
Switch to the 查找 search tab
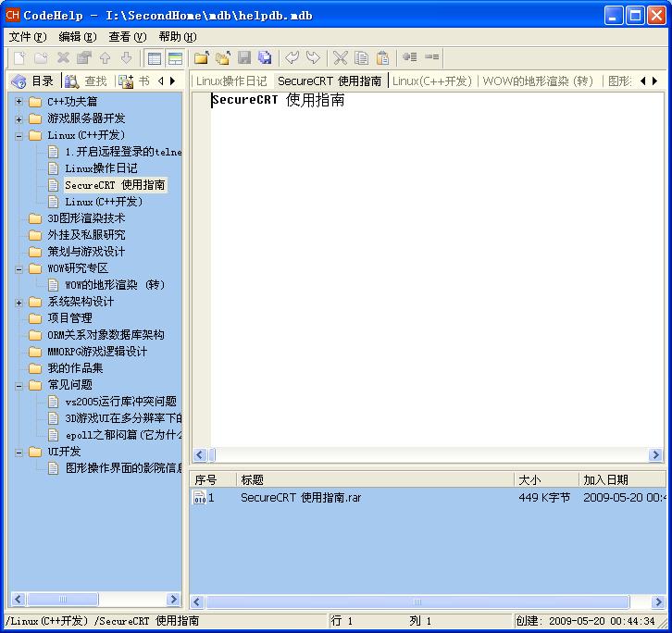86,81
